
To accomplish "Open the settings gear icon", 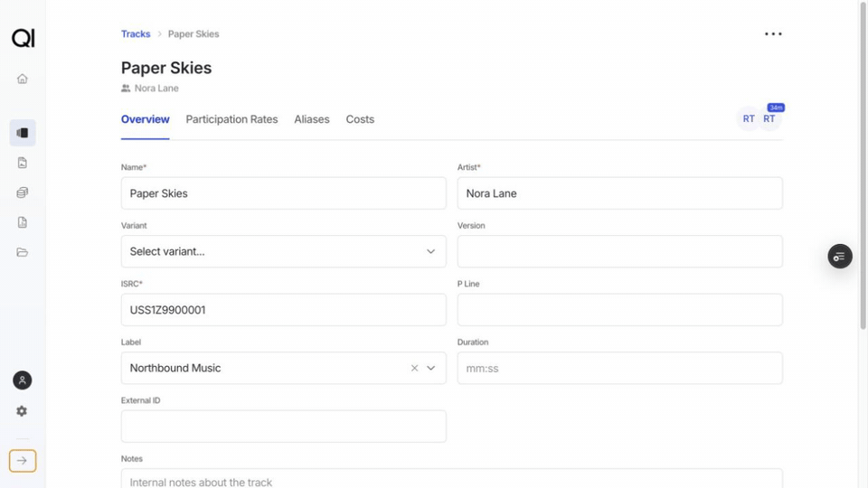I will (x=22, y=411).
